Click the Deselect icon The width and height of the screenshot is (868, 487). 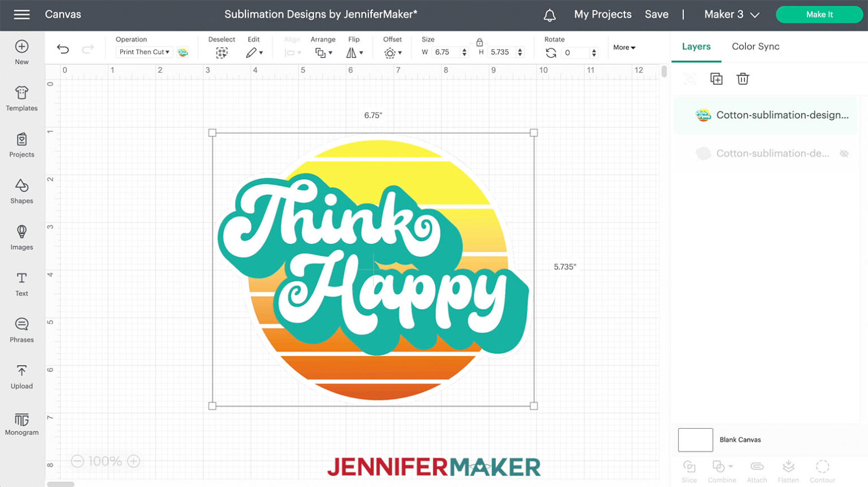click(222, 53)
